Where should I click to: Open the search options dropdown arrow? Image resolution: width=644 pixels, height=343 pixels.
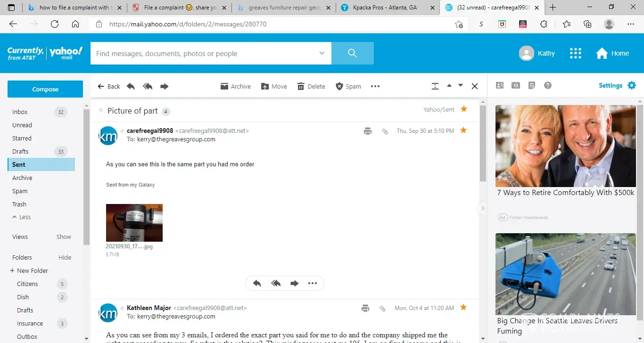coord(322,53)
